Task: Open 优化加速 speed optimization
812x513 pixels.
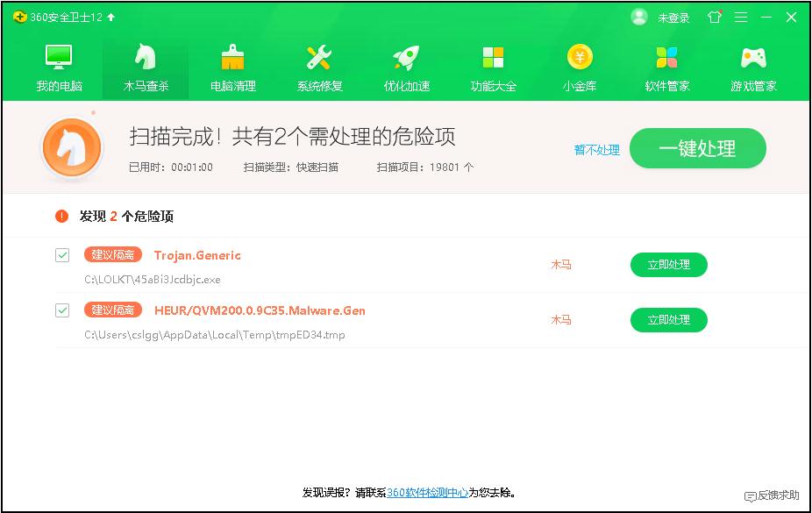Action: tap(405, 66)
